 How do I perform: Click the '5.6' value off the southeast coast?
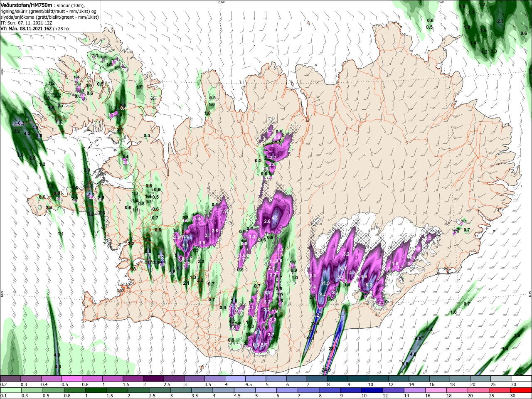click(x=405, y=364)
